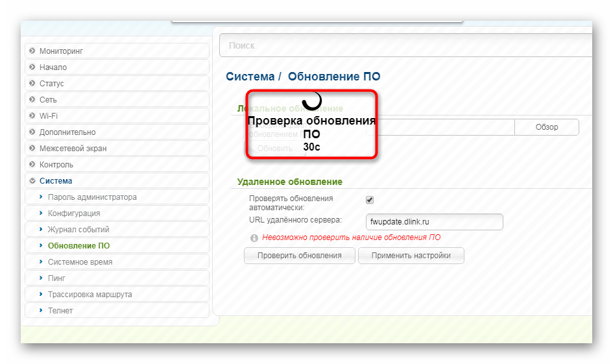Open the Начало menu item
Viewport: 613px width, 364px height.
(x=117, y=67)
